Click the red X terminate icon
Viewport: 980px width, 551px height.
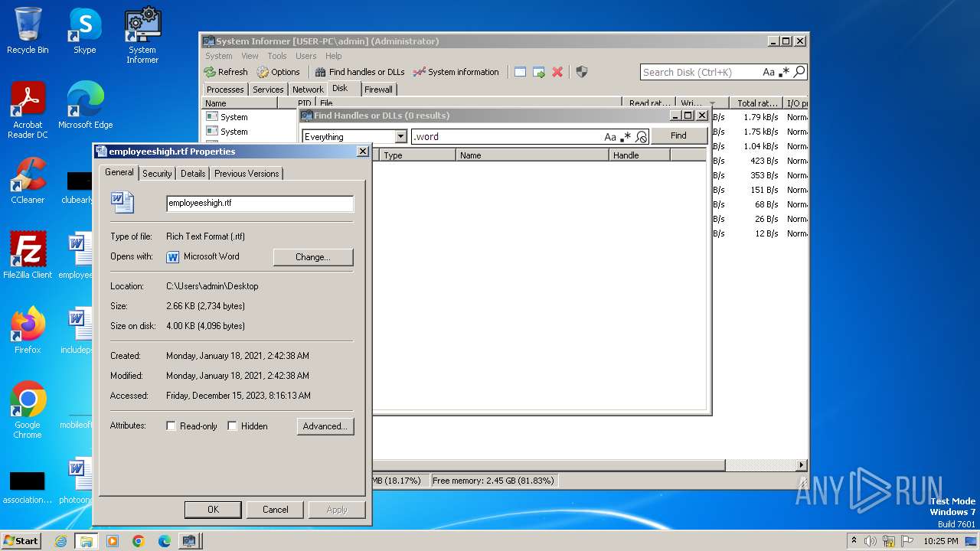click(x=557, y=72)
